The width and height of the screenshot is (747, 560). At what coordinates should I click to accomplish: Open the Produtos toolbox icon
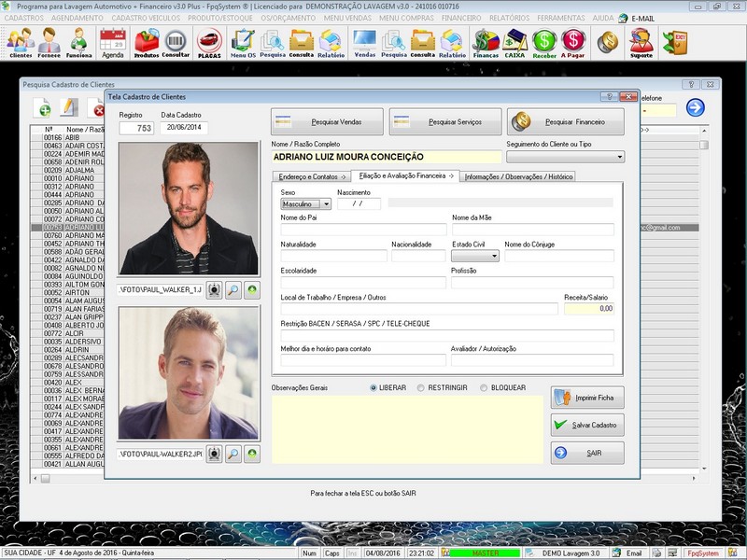147,43
